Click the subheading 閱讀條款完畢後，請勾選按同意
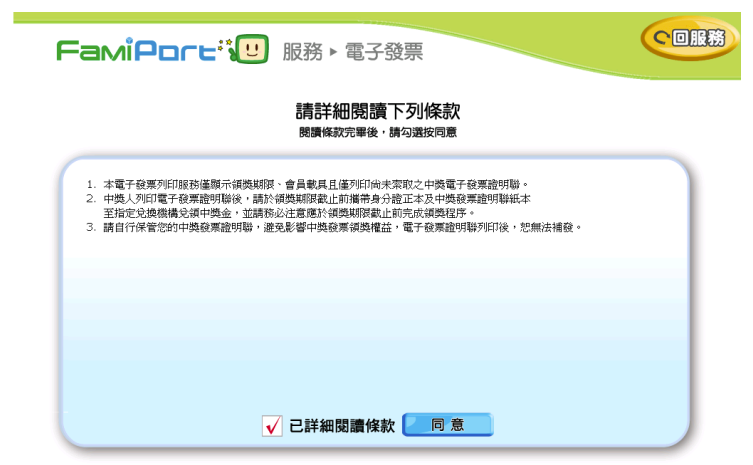This screenshot has width=753, height=465. click(377, 132)
